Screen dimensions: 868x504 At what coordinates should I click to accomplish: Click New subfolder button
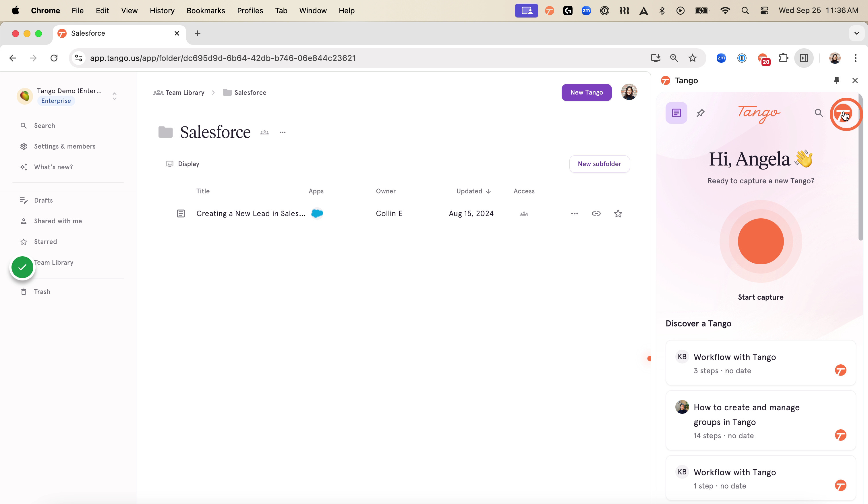[599, 164]
